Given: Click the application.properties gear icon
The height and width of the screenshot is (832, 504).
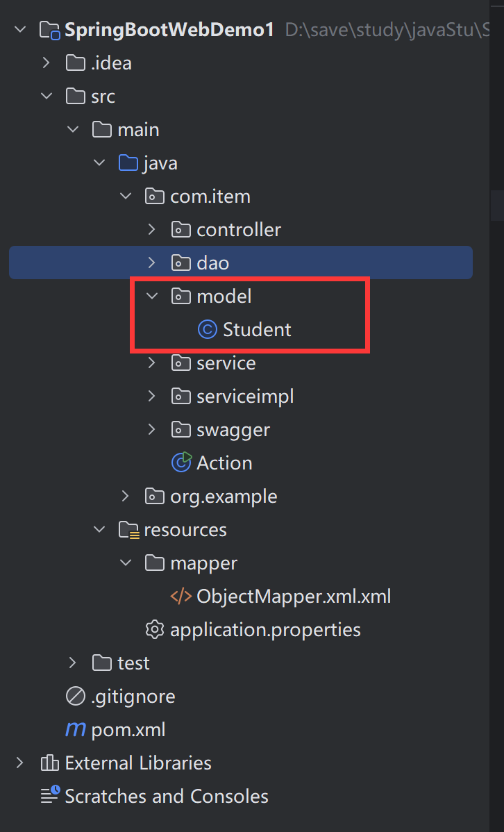Looking at the screenshot, I should (x=155, y=630).
